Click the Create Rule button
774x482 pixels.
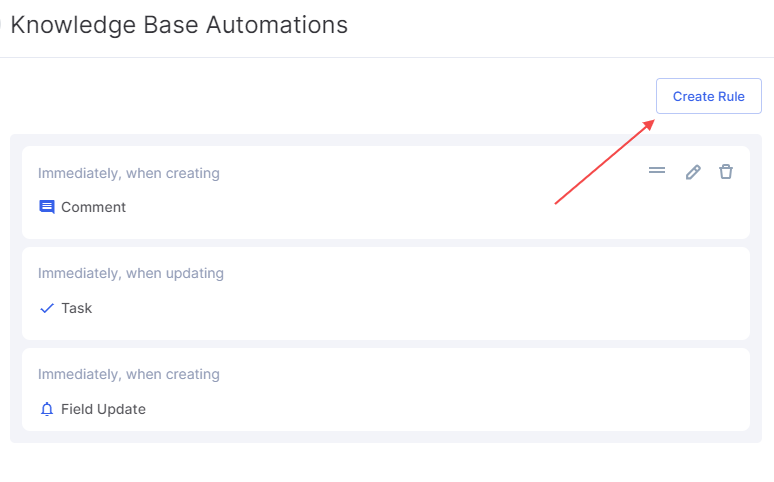point(708,96)
